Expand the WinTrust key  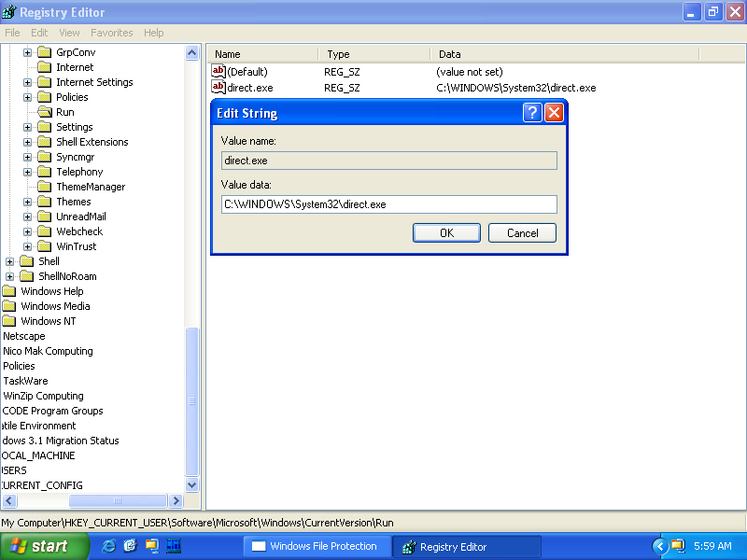(28, 246)
